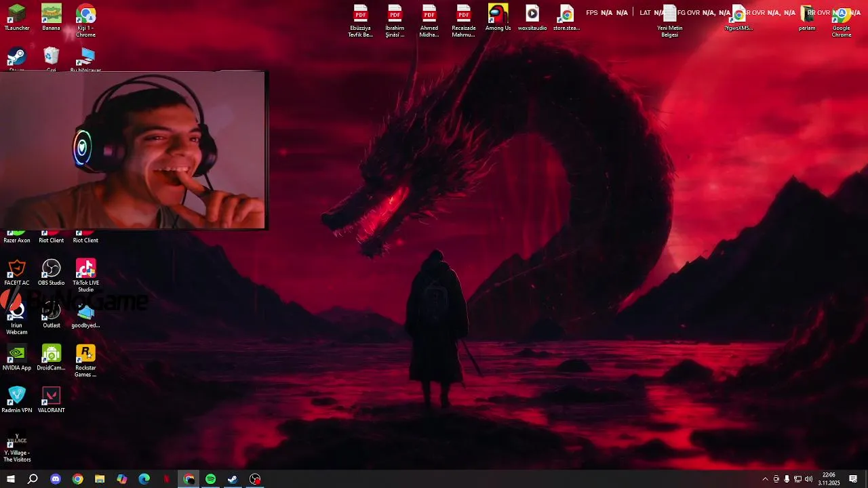Click the Meet Now tray icon
This screenshot has width=868, height=488.
coord(776,479)
